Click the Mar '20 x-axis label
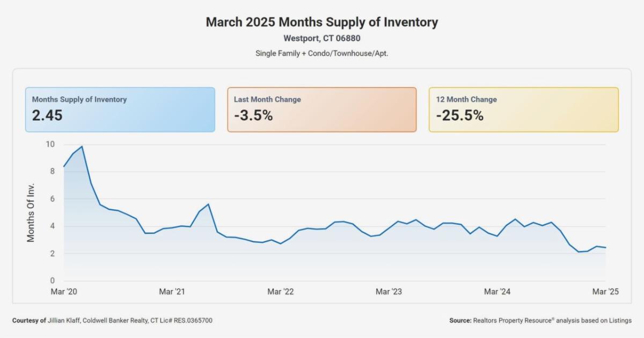 coord(64,291)
